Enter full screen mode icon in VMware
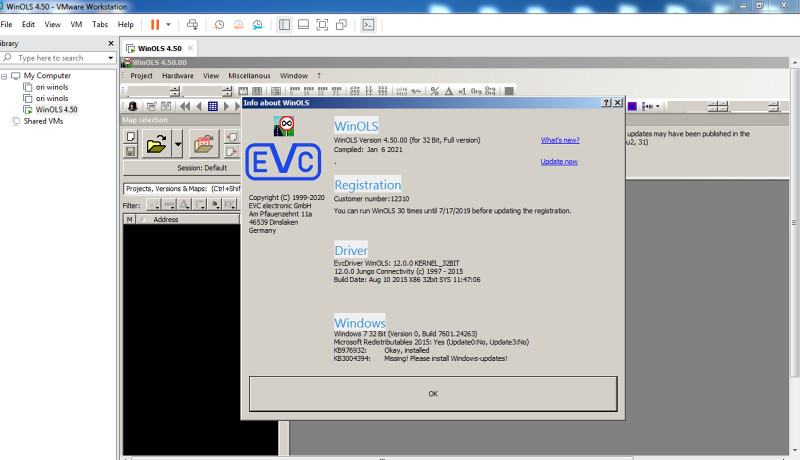The height and width of the screenshot is (460, 800). 322,24
